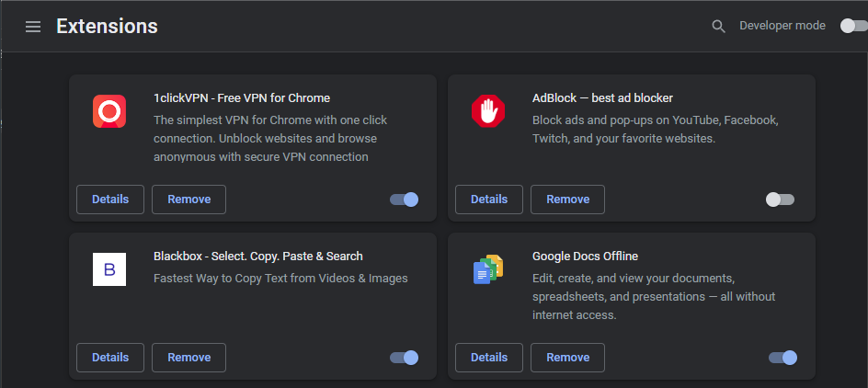Open Details for Blackbox
868x388 pixels.
pyautogui.click(x=110, y=358)
